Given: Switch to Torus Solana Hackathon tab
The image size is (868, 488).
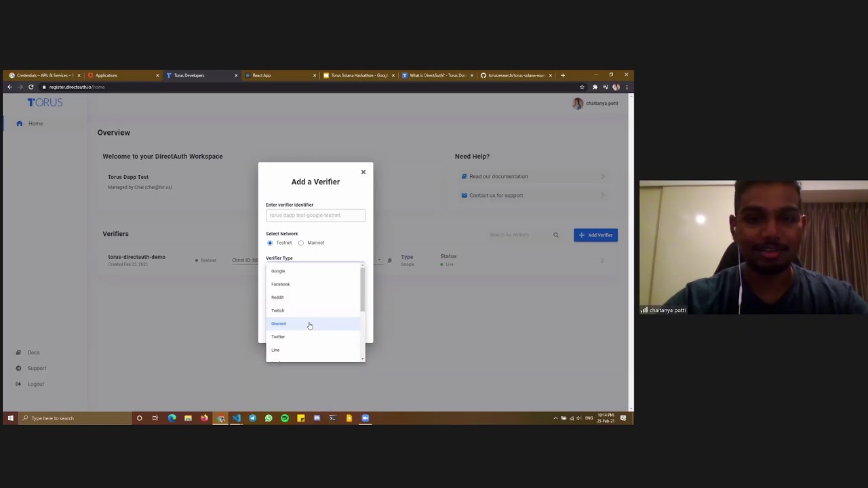Looking at the screenshot, I should [359, 75].
